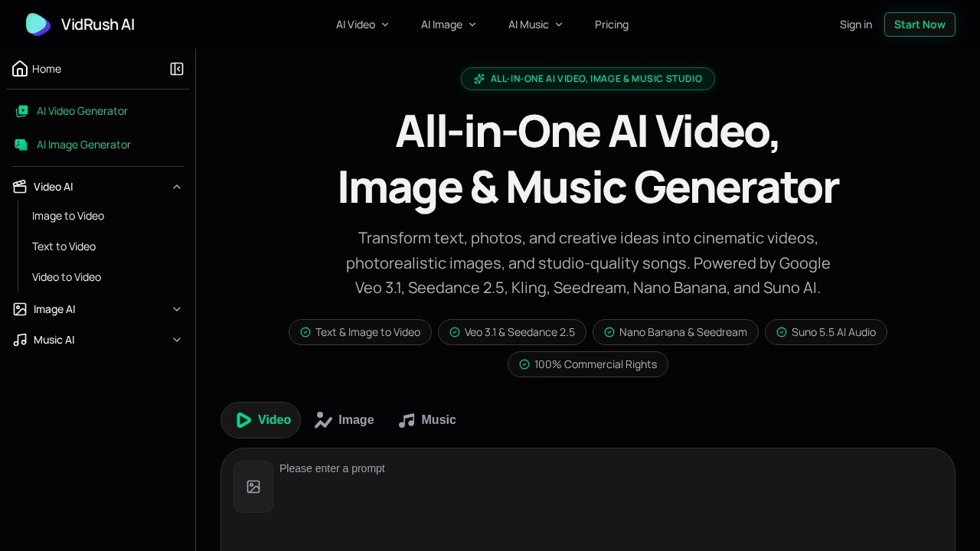Expand the Image AI sidebar section
This screenshot has height=551, width=980.
coord(177,309)
